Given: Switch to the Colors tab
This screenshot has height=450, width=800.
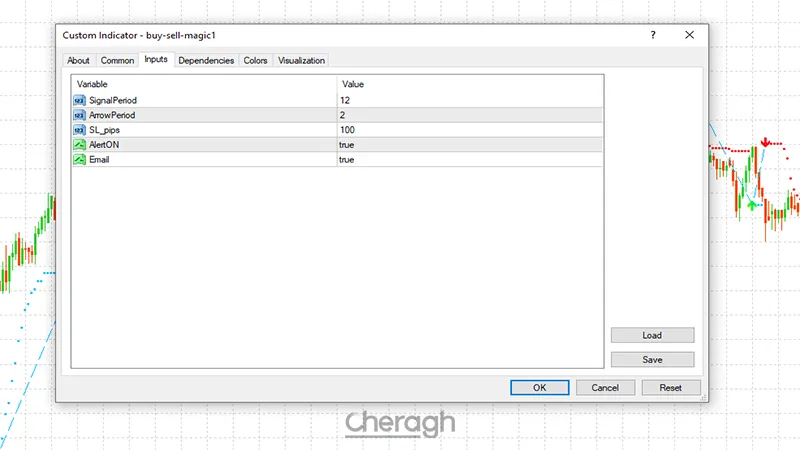Looking at the screenshot, I should tap(255, 61).
